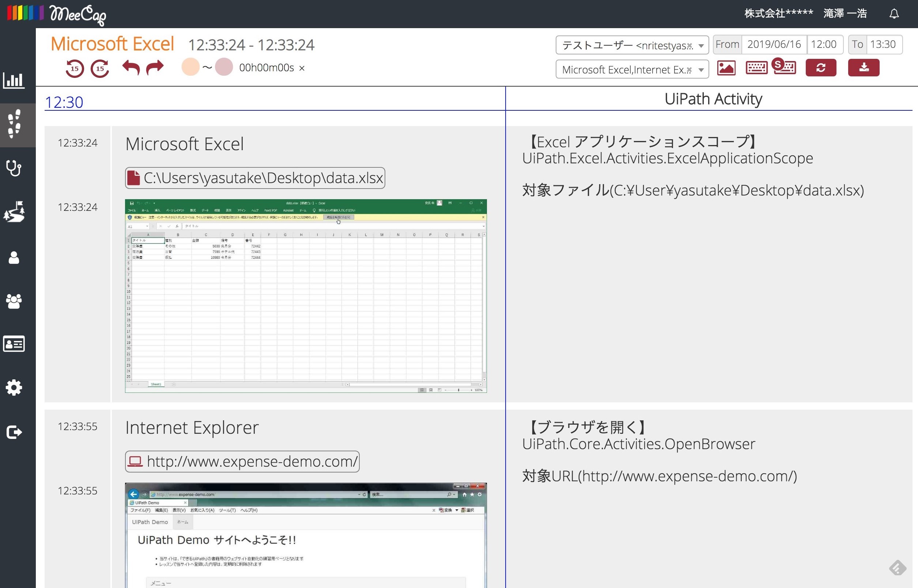The image size is (918, 588).
Task: Open the single user page
Action: [14, 258]
